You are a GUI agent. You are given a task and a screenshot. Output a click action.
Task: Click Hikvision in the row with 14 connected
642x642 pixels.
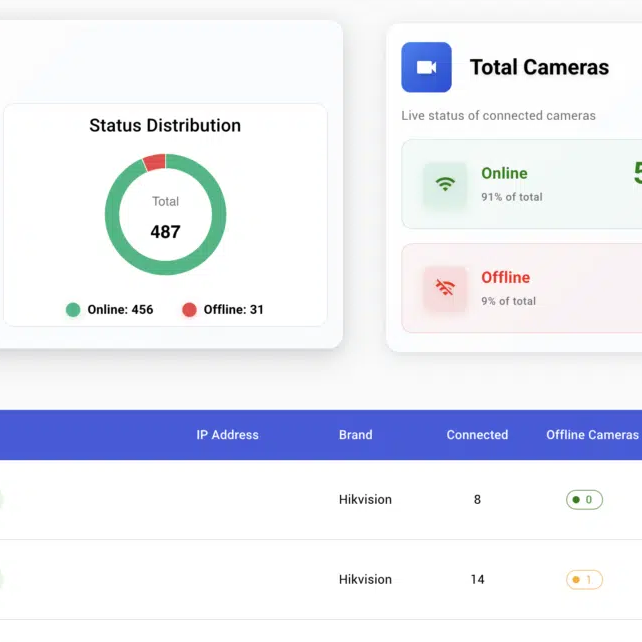click(x=365, y=579)
